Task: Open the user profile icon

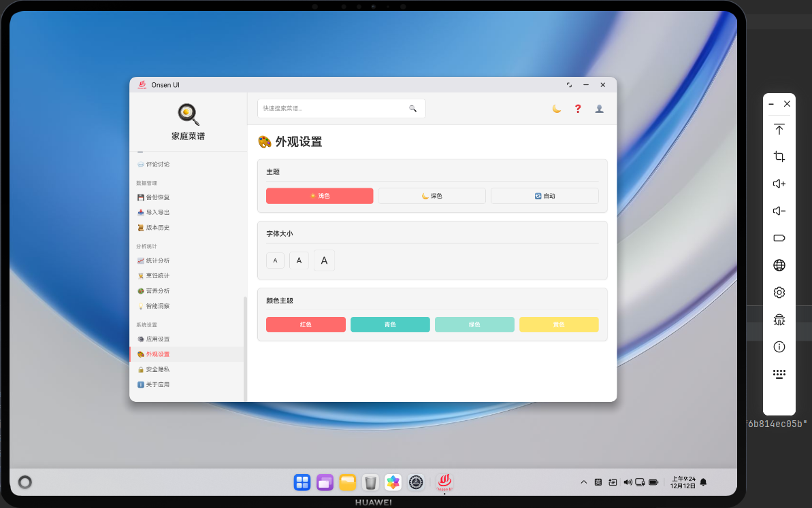Action: coord(599,108)
